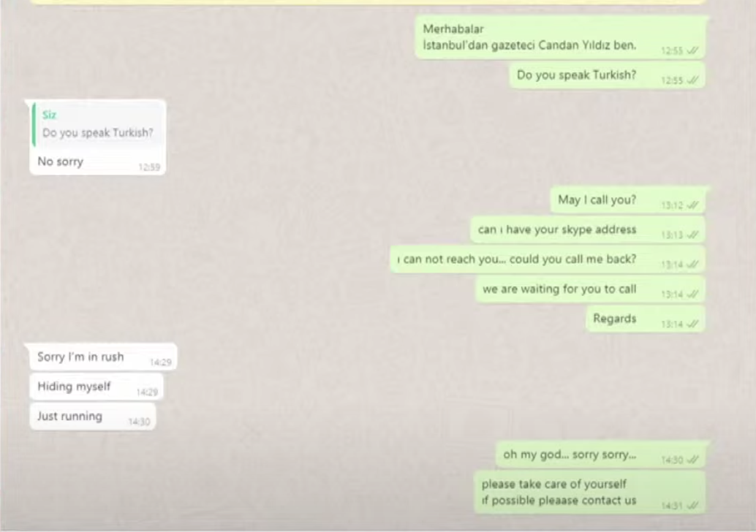Click read receipt ticks on 'May I call you?'
Viewport: 756px width, 532px height.
tap(692, 205)
